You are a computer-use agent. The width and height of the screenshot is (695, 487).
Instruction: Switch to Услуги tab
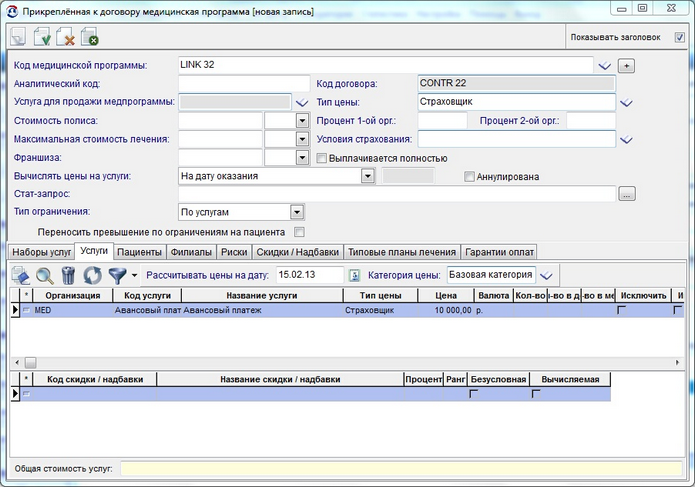[x=94, y=251]
